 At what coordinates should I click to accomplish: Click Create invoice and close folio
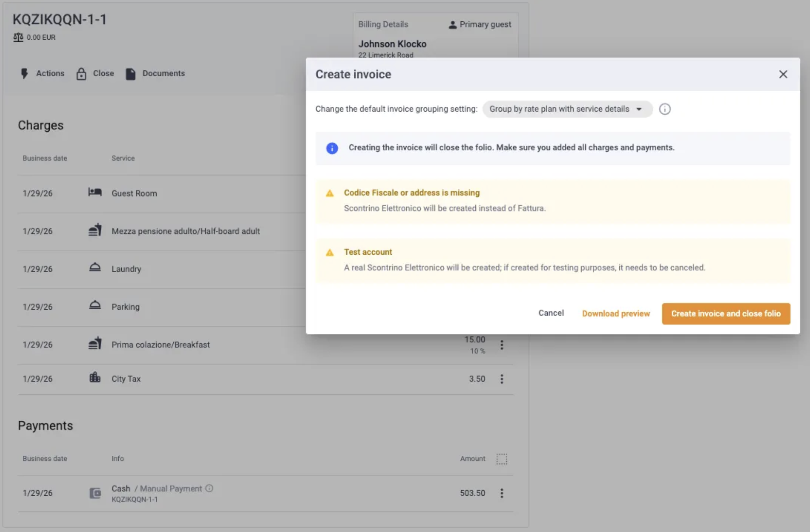click(x=726, y=314)
